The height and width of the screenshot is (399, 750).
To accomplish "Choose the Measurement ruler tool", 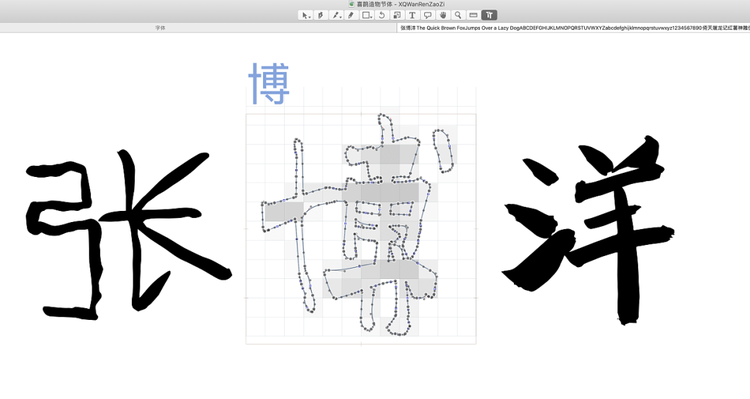I will tap(474, 15).
